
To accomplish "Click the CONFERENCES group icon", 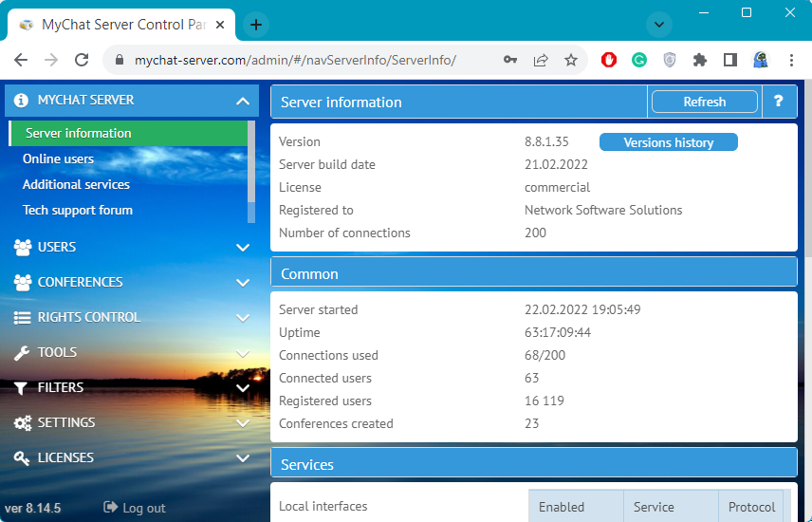I will pyautogui.click(x=22, y=283).
